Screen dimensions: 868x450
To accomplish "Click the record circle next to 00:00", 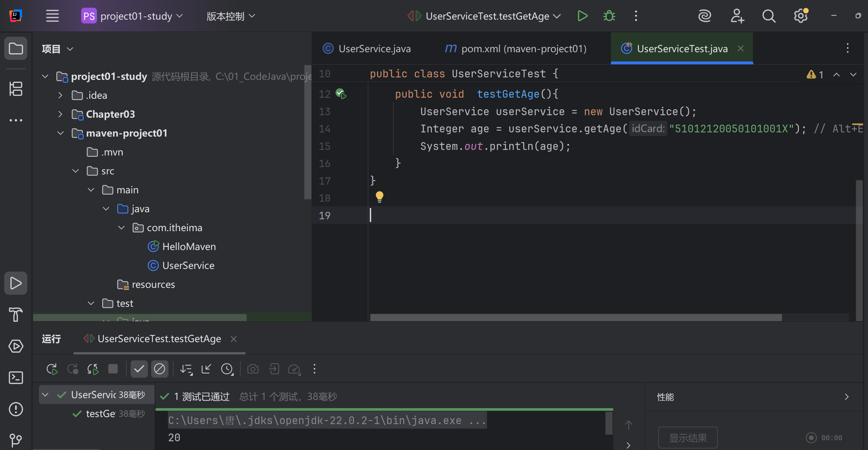I will [811, 438].
